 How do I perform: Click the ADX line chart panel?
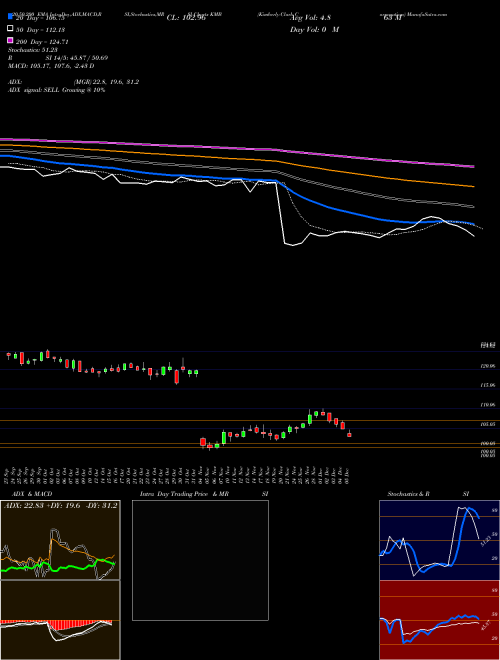(60, 540)
